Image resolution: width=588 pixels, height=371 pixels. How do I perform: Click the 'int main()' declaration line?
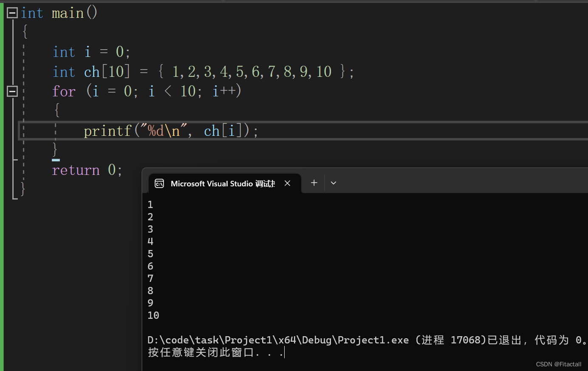[59, 13]
